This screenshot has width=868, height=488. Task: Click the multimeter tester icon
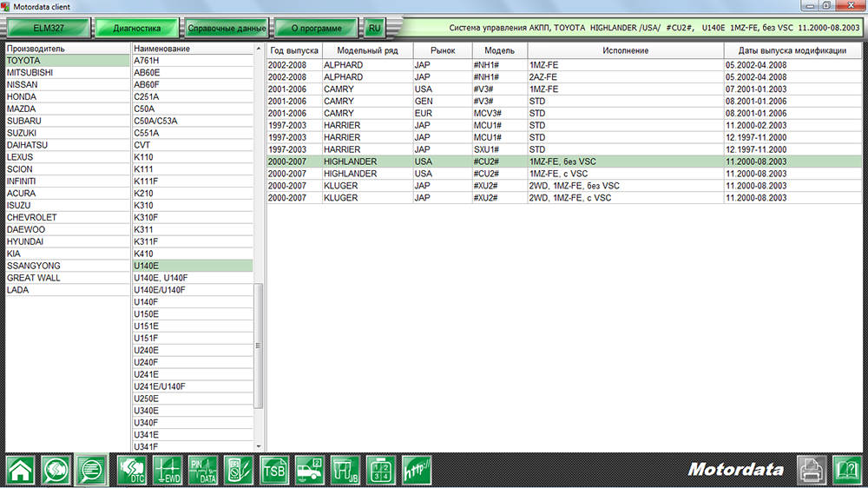(x=239, y=470)
